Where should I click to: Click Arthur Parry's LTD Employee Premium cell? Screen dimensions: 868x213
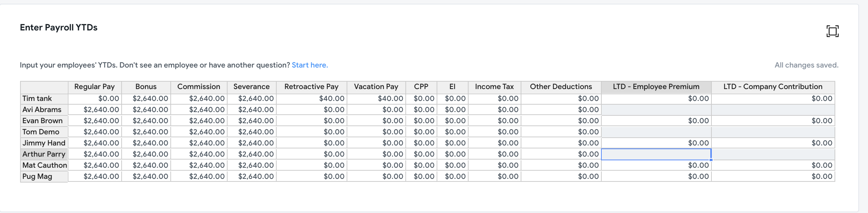(656, 154)
